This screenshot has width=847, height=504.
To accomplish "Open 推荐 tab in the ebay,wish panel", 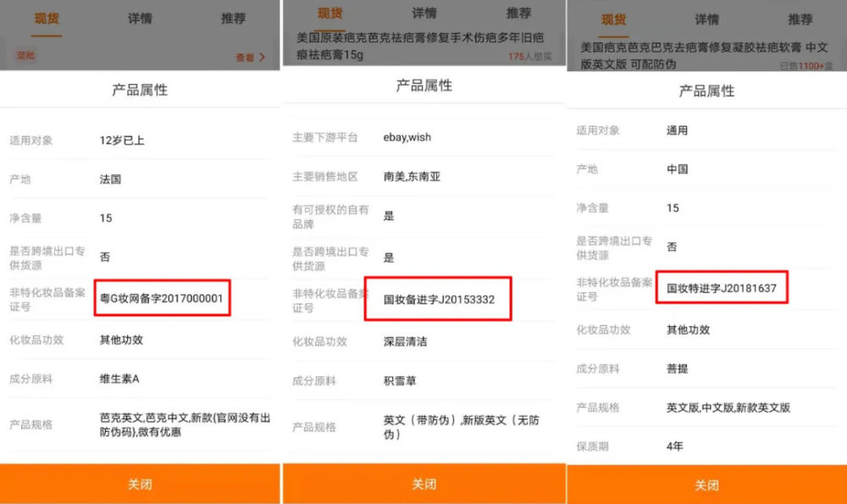I will click(518, 13).
